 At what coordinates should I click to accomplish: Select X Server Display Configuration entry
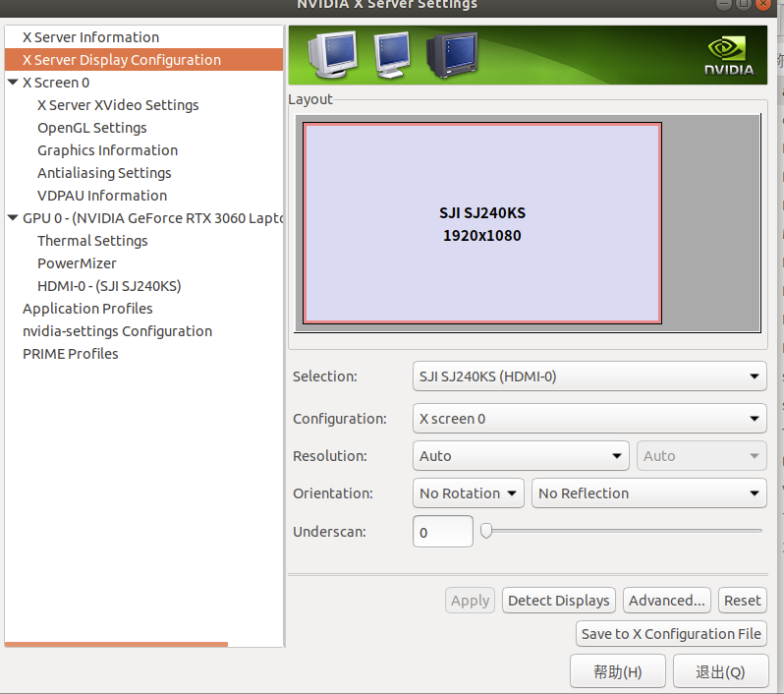tap(144, 60)
